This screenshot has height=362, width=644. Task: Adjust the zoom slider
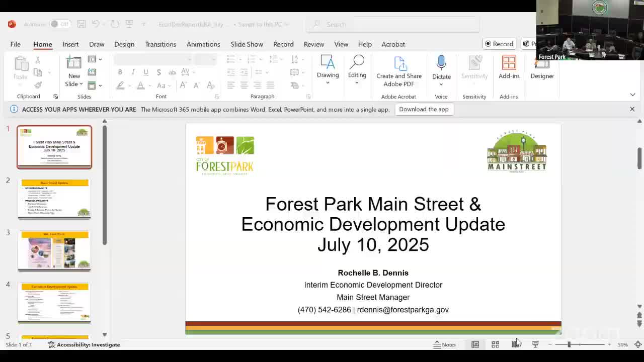(569, 344)
